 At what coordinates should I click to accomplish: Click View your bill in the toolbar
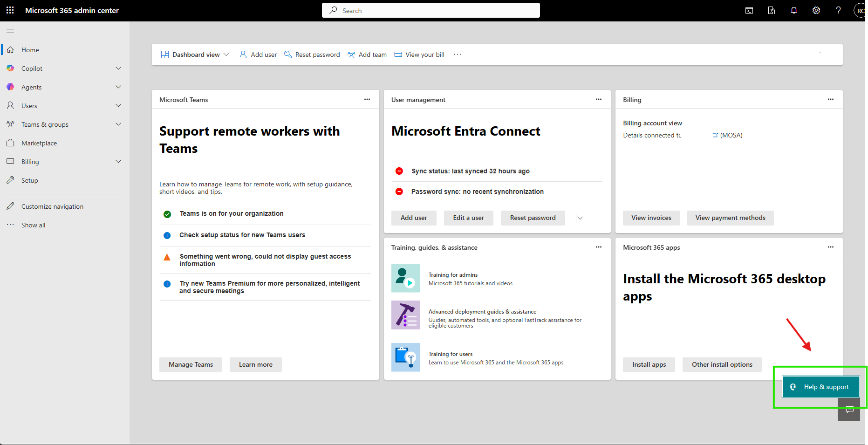coord(420,55)
